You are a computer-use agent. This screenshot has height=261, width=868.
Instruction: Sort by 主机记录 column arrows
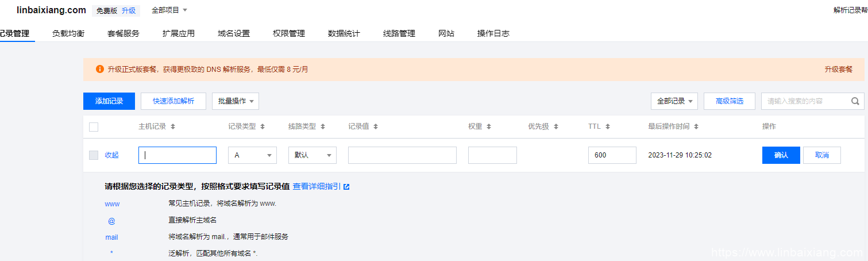coord(173,126)
